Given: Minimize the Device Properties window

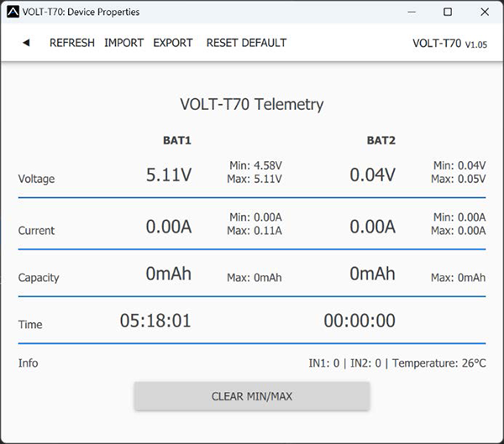Looking at the screenshot, I should point(412,12).
